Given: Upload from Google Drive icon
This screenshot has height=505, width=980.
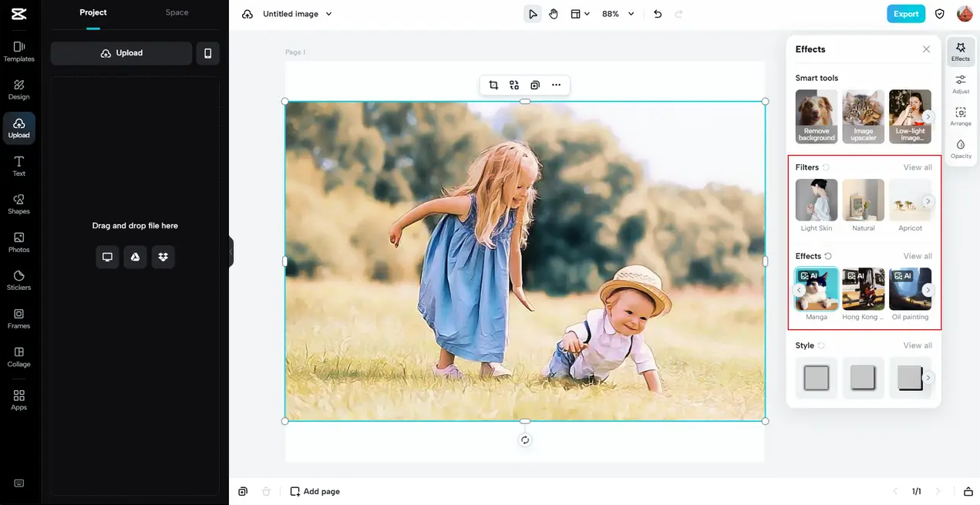Looking at the screenshot, I should [x=135, y=257].
